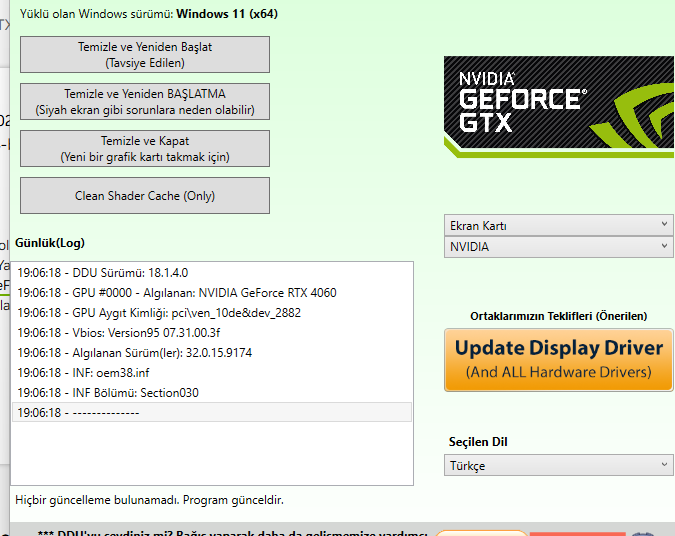Click the Seçilen Dil label

pos(478,442)
